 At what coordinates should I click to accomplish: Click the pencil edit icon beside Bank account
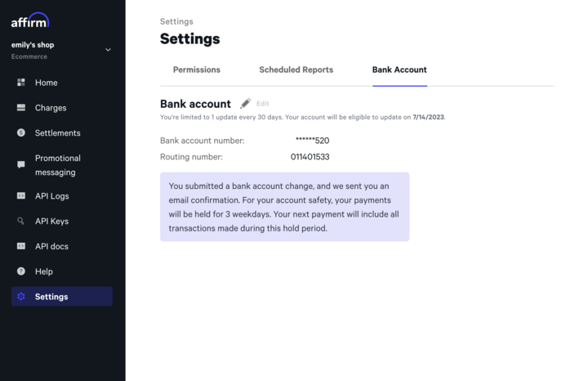(x=245, y=103)
